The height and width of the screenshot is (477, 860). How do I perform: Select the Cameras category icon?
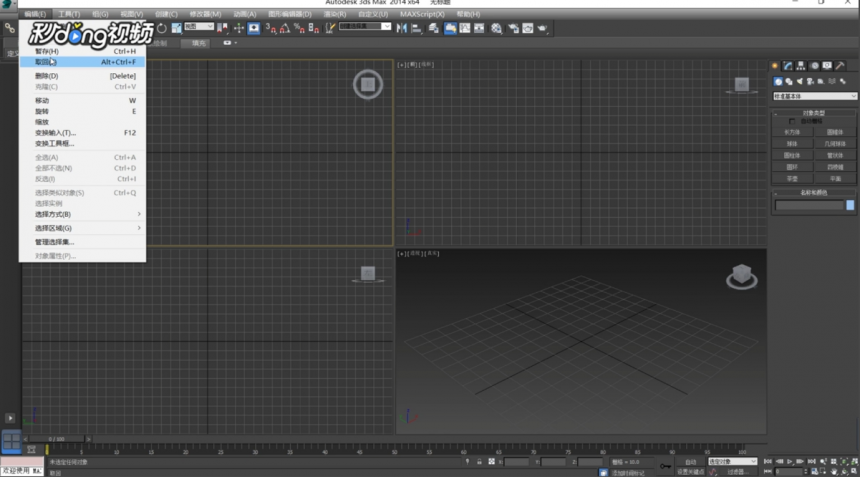coord(810,82)
